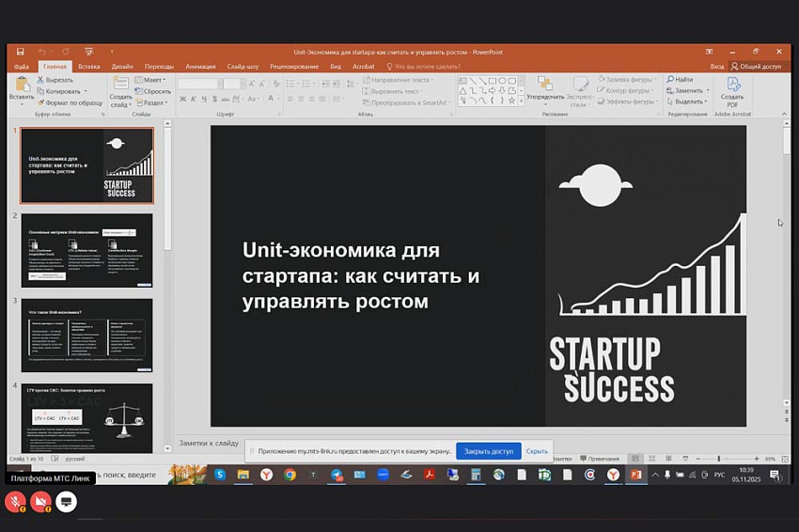
Task: Click the Skype icon in taskbar
Action: (x=220, y=476)
